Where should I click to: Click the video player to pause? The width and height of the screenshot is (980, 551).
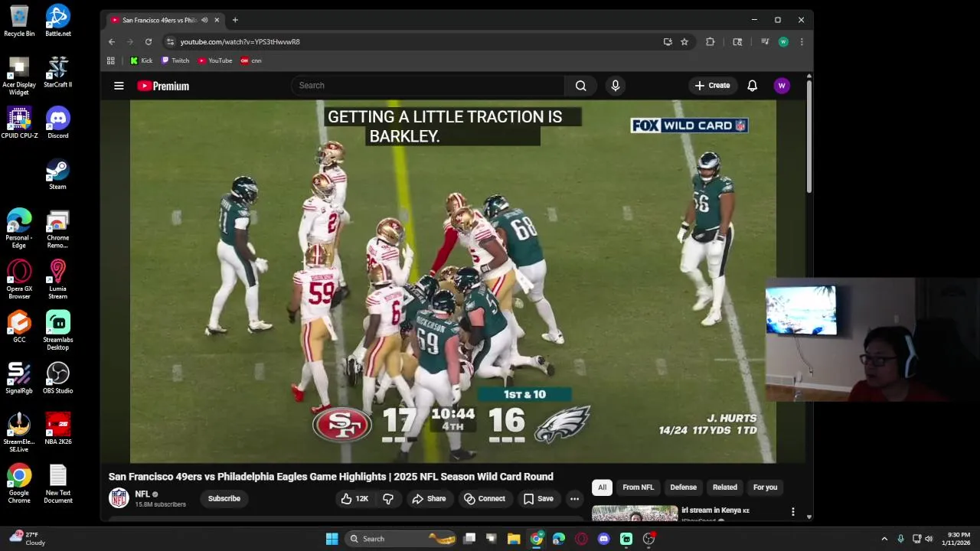pos(452,282)
